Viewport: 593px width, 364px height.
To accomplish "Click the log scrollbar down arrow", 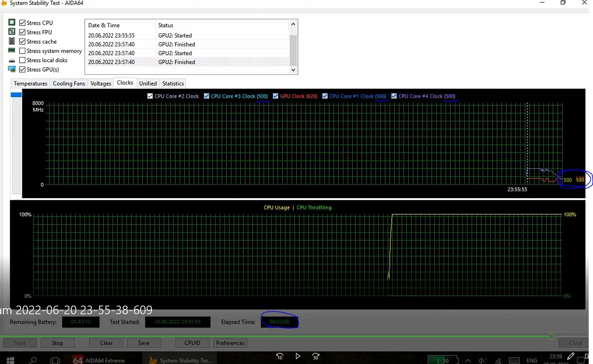I will coord(293,70).
